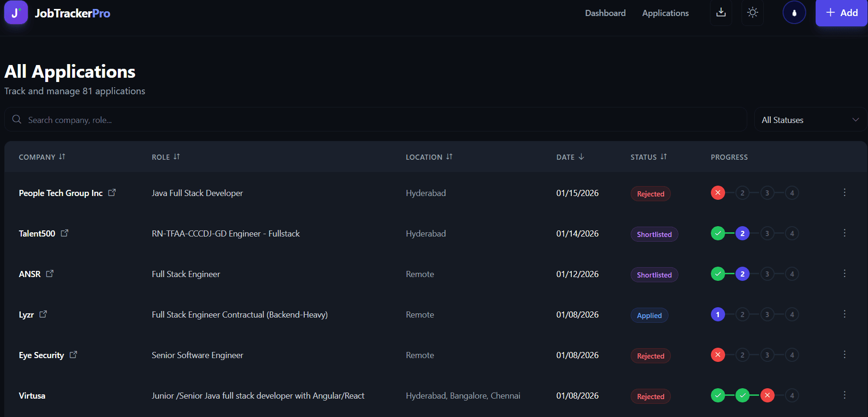868x417 pixels.
Task: Open Eye Security external link icon
Action: click(x=73, y=355)
